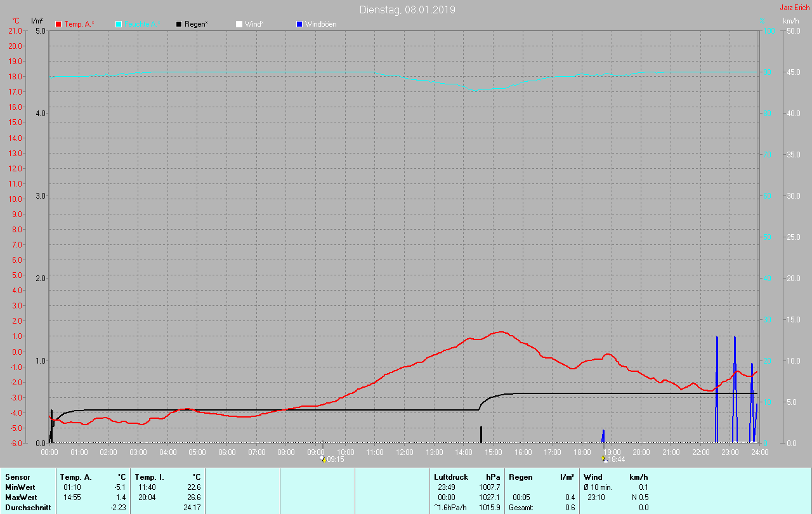Click the 06:00 time axis label
812x514 pixels.
tap(227, 452)
